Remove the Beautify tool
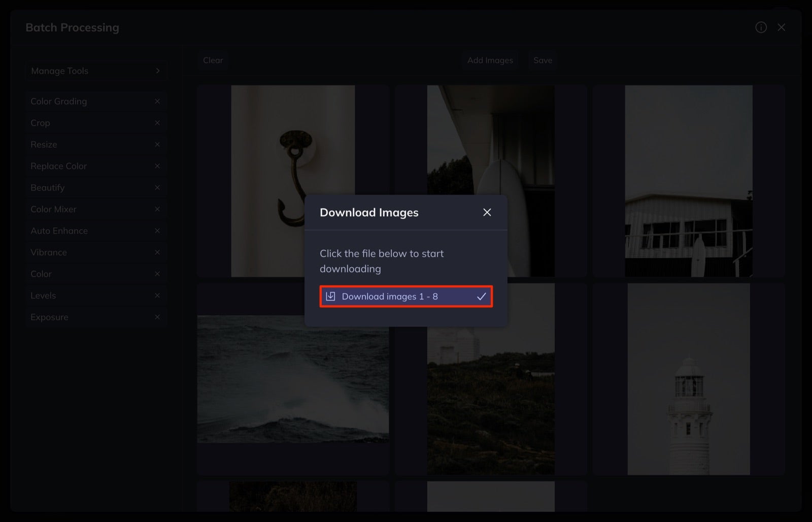The height and width of the screenshot is (522, 812). (x=157, y=187)
